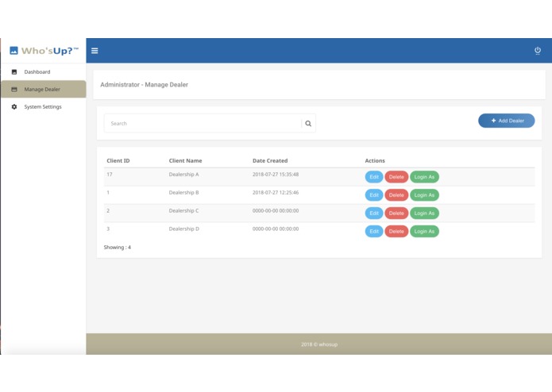Click the Add Dealer button
This screenshot has width=552, height=392.
506,121
